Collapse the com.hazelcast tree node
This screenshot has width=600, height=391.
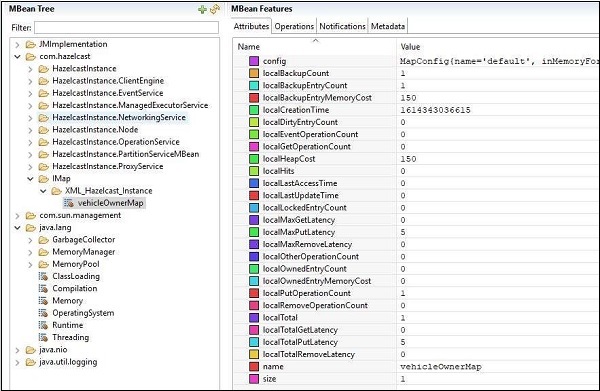tap(17, 57)
